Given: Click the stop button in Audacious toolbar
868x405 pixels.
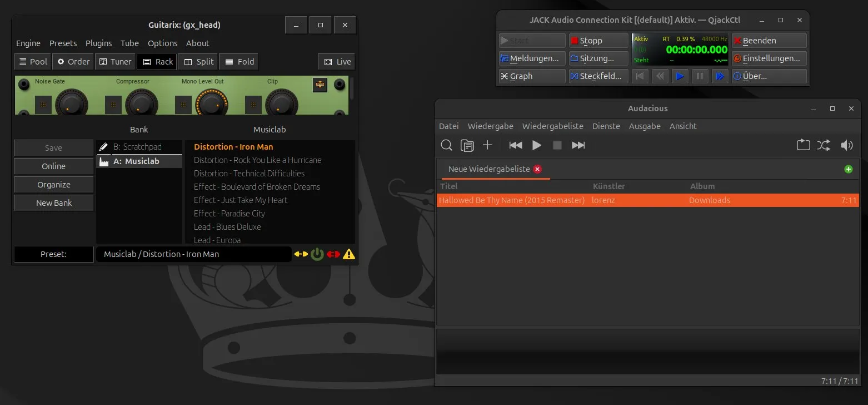Looking at the screenshot, I should coord(557,145).
